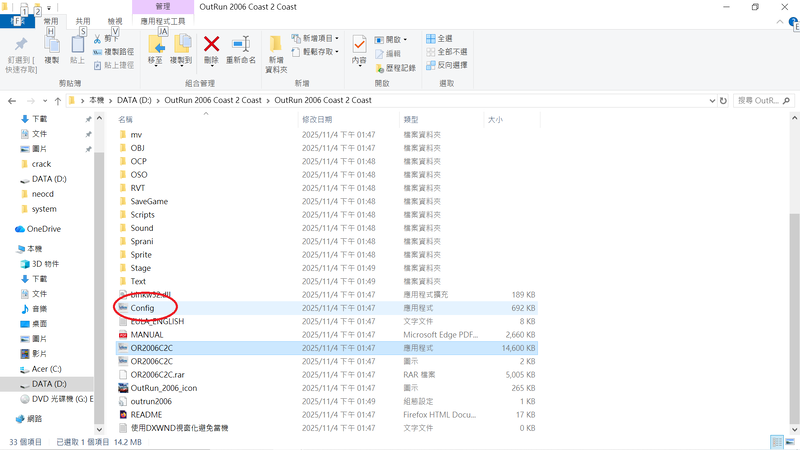The width and height of the screenshot is (800, 450).
Task: Click the History button in the ribbon
Action: 395,67
